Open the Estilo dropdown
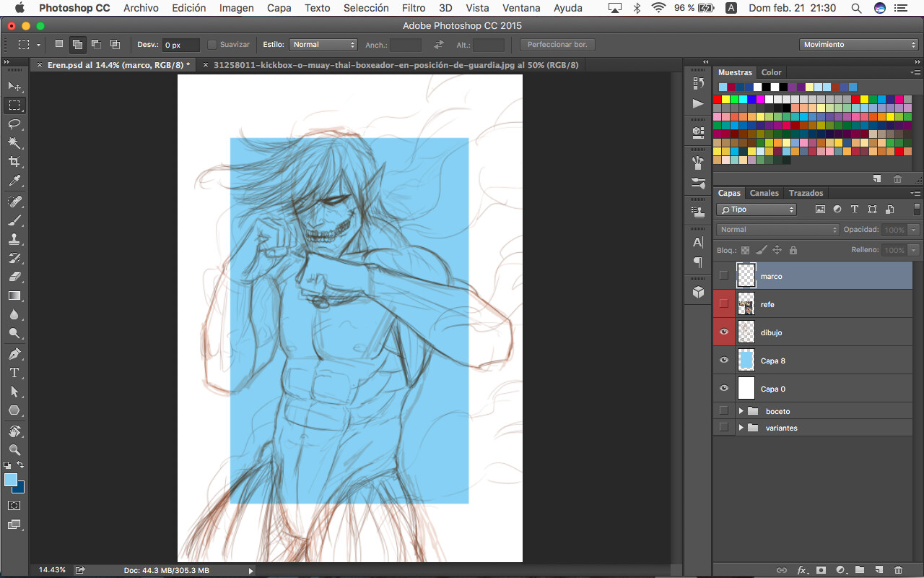The height and width of the screenshot is (578, 924). (x=323, y=45)
